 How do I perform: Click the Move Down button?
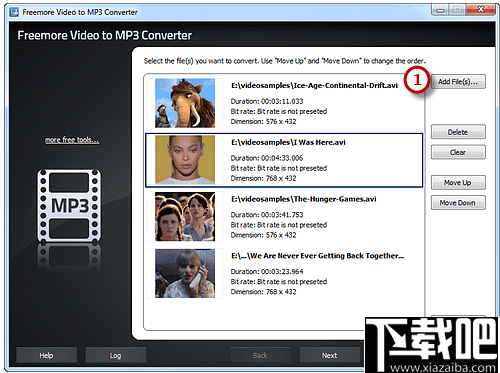coord(458,203)
